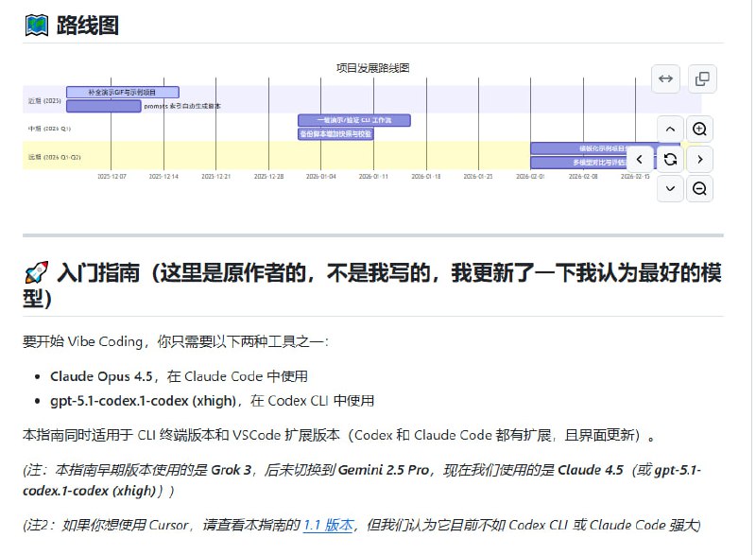
Task: Pan the chart down with the down chevron
Action: click(670, 188)
